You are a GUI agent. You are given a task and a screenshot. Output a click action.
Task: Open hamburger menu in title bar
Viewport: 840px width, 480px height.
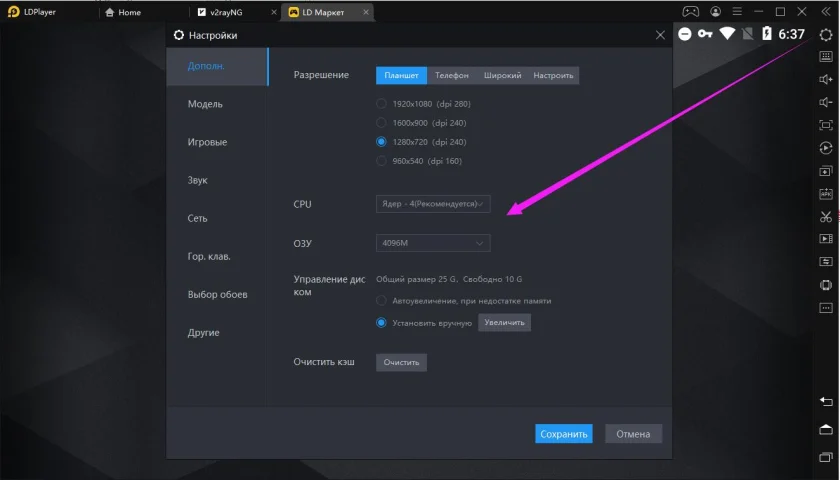pos(737,11)
